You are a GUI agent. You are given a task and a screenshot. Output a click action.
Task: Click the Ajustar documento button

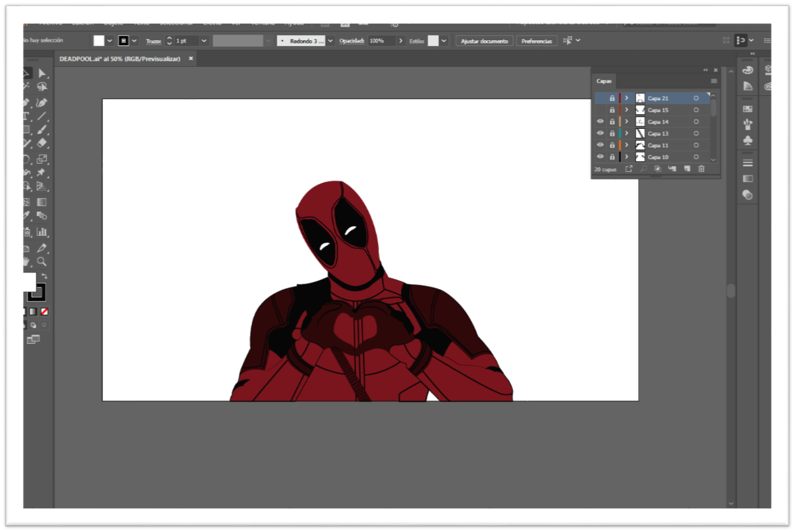[x=484, y=41]
